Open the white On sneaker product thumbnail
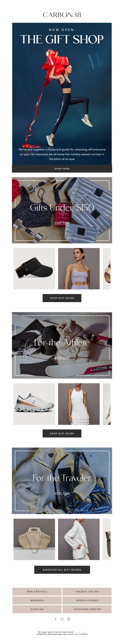The width and height of the screenshot is (124, 644). pyautogui.click(x=34, y=404)
